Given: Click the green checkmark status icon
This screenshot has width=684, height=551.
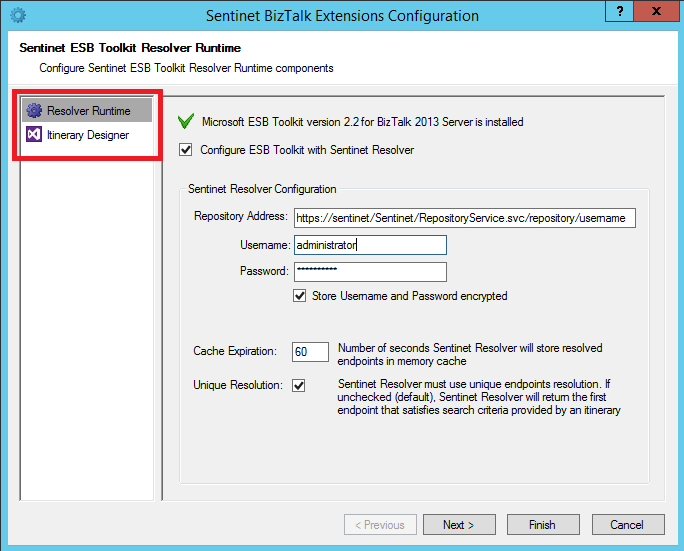Looking at the screenshot, I should coord(185,122).
